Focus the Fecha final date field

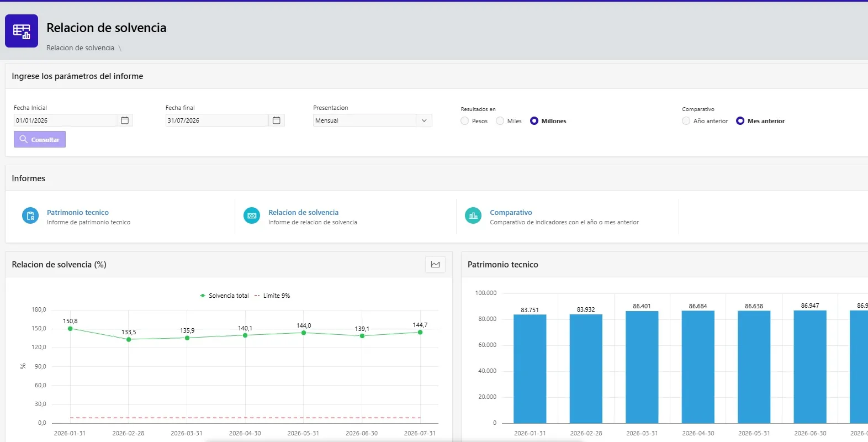[x=216, y=120]
